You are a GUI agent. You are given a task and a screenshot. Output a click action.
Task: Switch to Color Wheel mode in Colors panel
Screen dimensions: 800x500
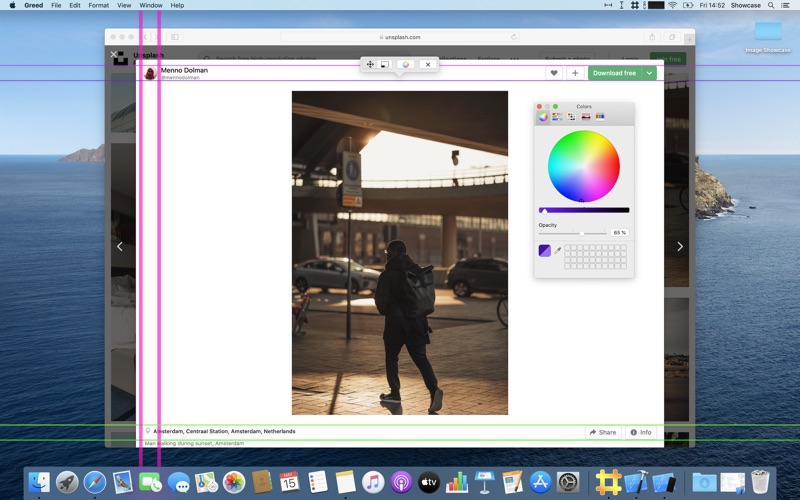click(x=543, y=117)
